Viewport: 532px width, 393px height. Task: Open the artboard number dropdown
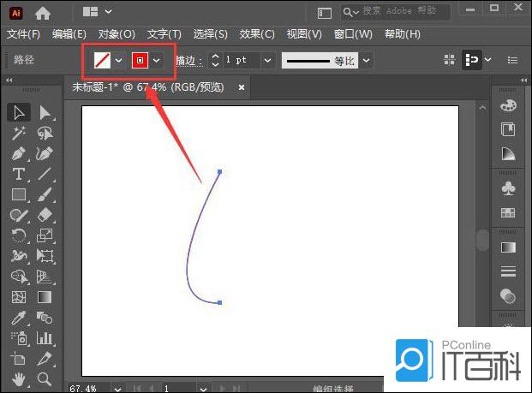203,389
